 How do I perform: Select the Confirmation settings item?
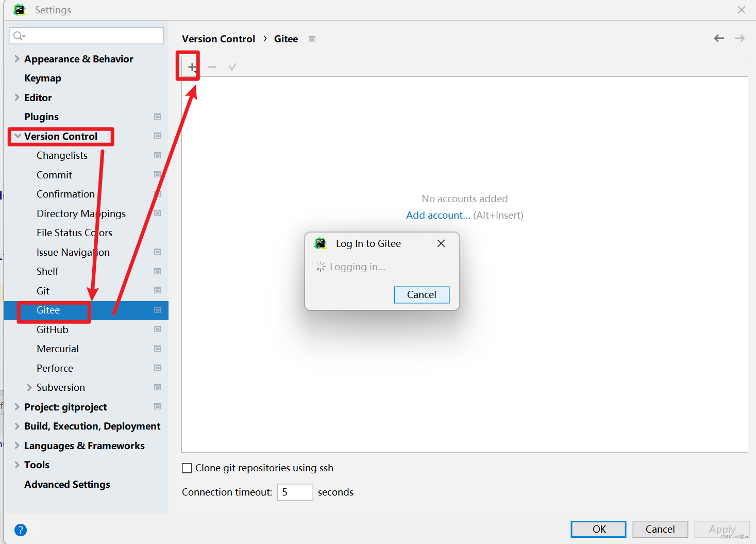point(65,194)
